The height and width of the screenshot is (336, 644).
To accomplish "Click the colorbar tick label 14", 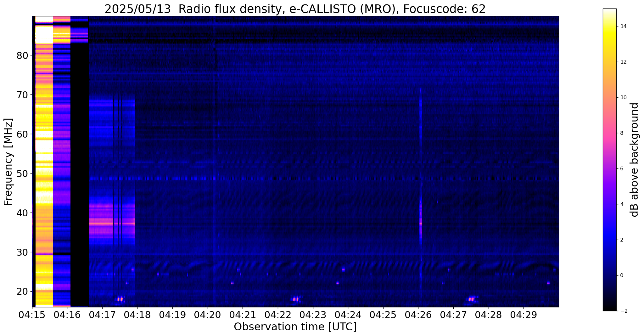I will coord(623,26).
